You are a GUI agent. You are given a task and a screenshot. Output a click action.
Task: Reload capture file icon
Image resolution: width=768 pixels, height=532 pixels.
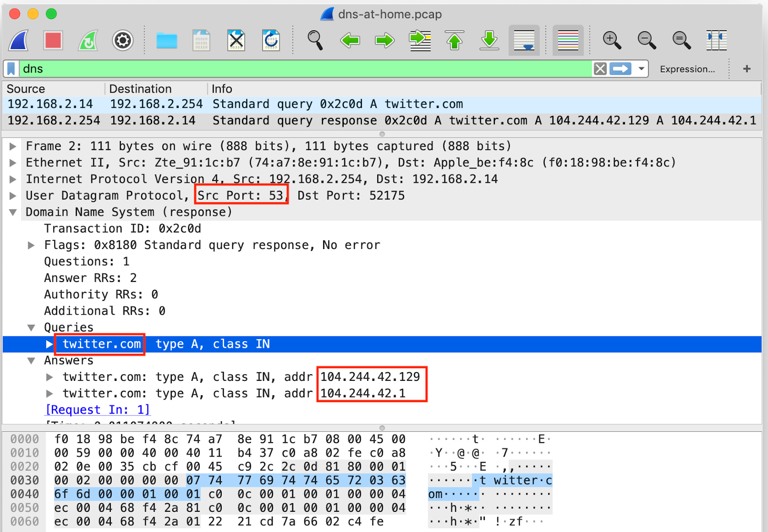click(x=271, y=40)
